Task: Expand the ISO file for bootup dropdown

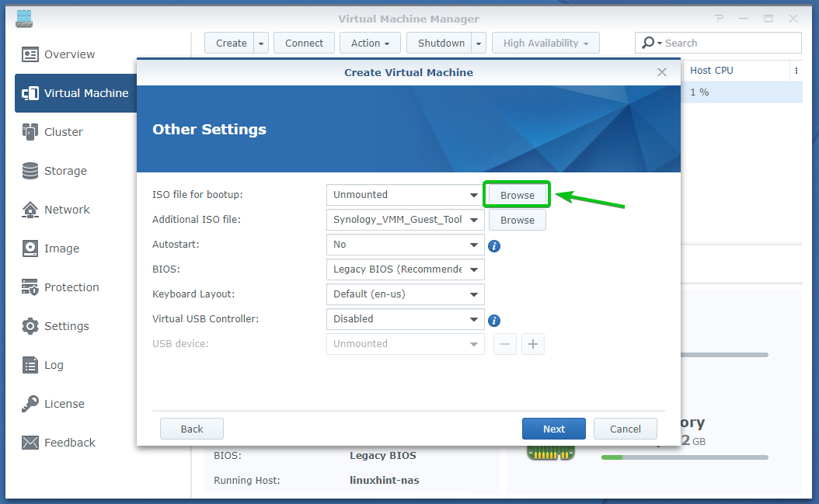Action: click(x=474, y=195)
